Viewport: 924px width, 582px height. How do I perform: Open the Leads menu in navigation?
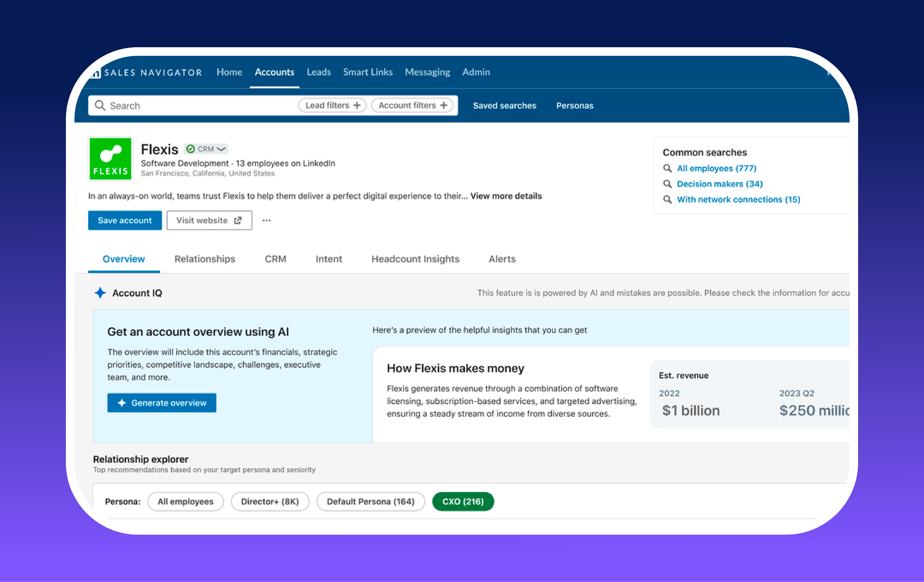pyautogui.click(x=318, y=72)
